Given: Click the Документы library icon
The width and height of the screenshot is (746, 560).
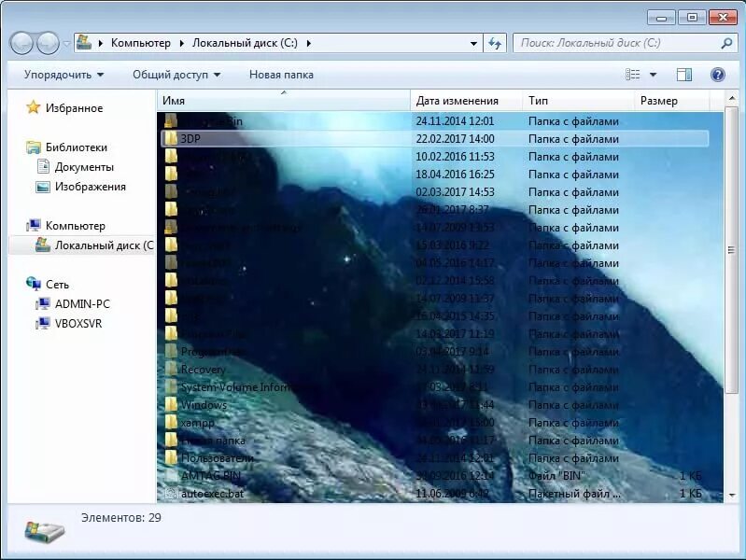Looking at the screenshot, I should click(x=43, y=166).
